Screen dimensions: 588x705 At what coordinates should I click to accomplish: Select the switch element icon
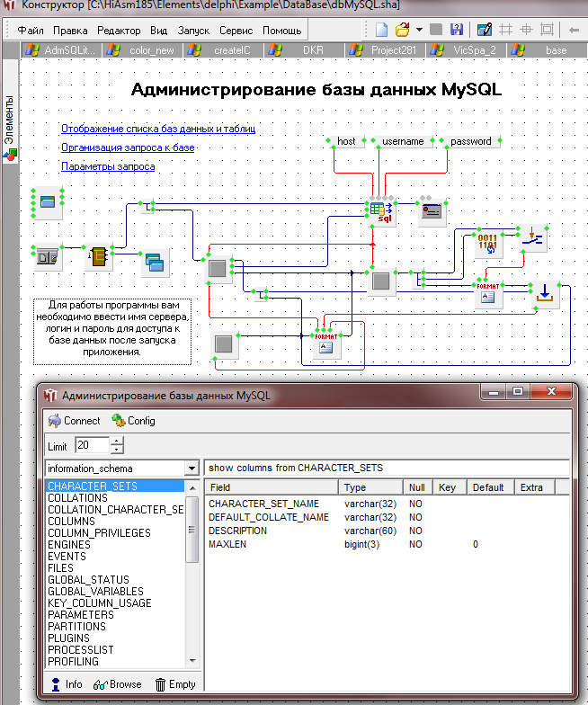pyautogui.click(x=532, y=238)
